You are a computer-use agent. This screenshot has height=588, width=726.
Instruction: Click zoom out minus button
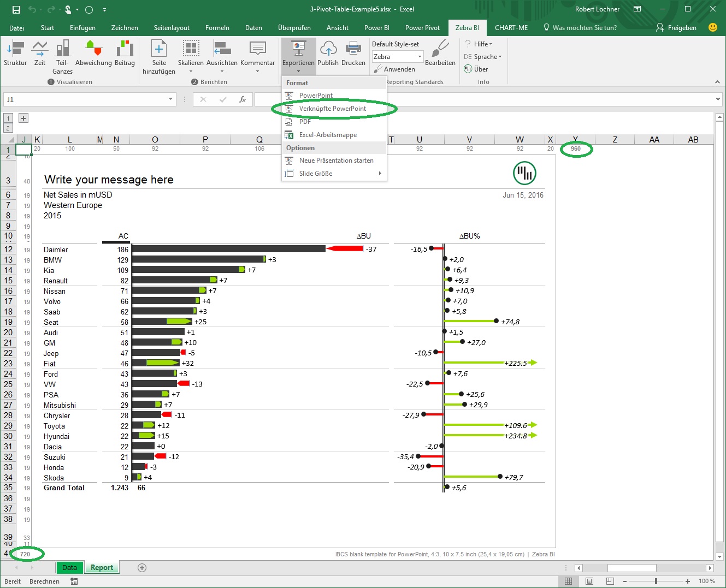tap(624, 581)
